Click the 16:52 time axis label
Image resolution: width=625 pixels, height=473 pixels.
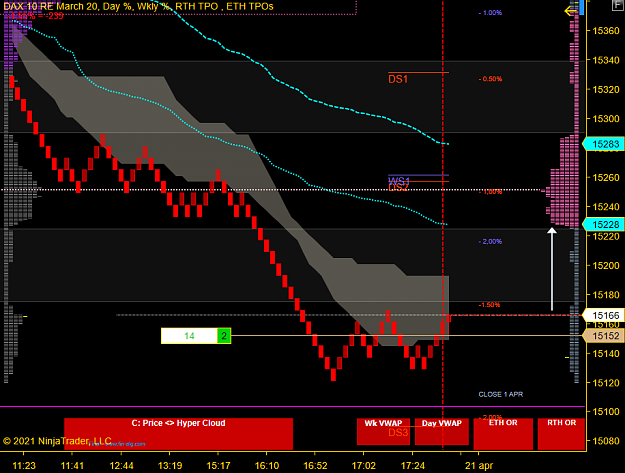tap(315, 465)
